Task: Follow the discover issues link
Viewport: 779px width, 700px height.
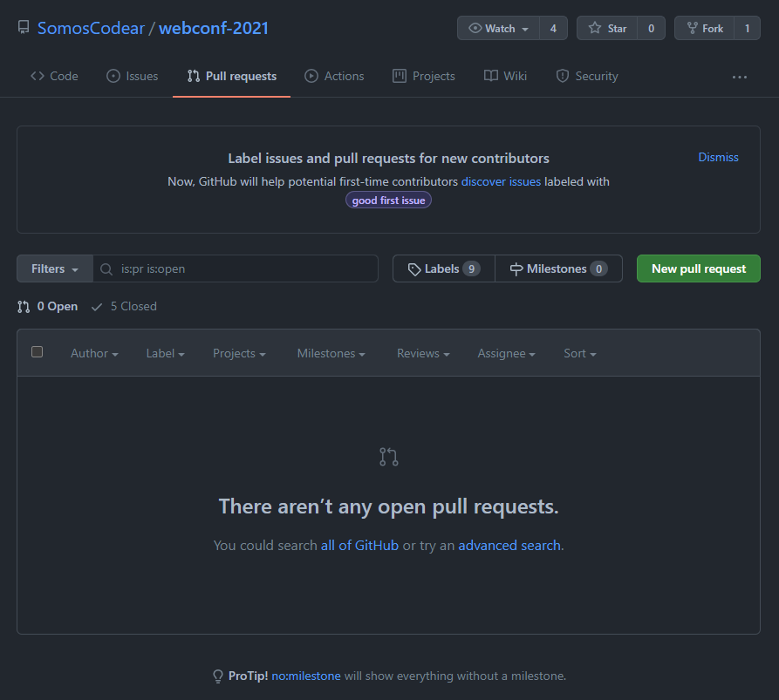Action: pyautogui.click(x=501, y=181)
